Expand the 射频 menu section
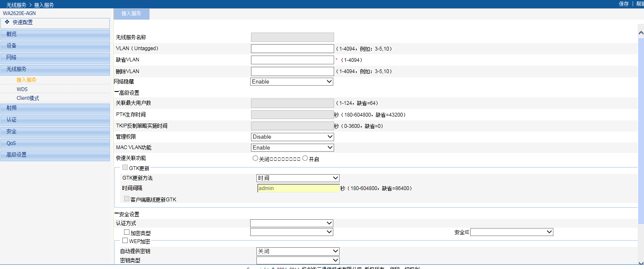Screen dimensions: 644x269 (x=55, y=109)
